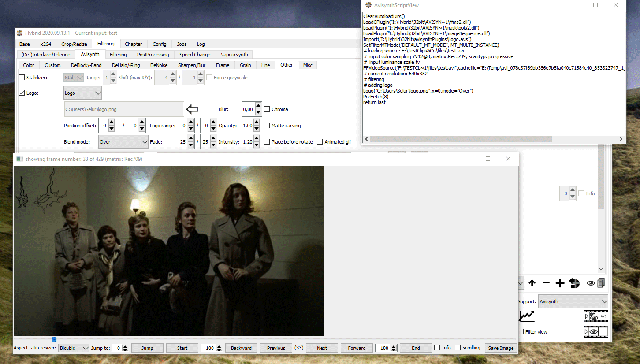Click the eye preview icon beside the pages icon

(591, 283)
